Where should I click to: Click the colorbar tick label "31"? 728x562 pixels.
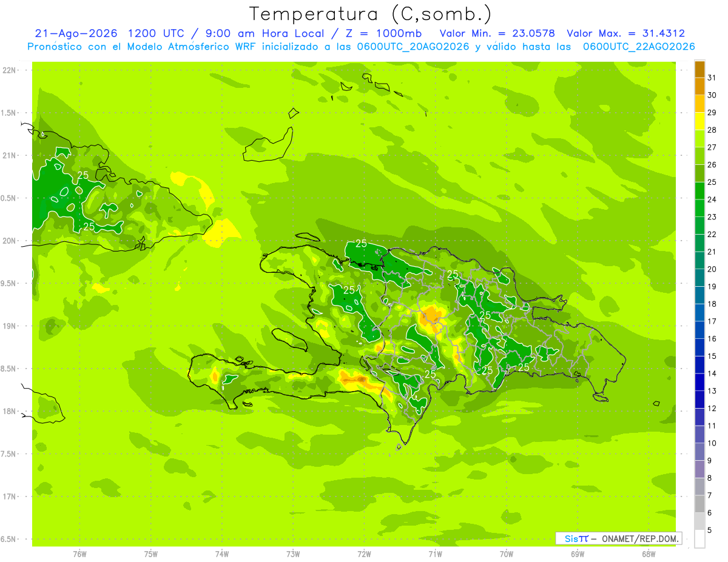(x=712, y=78)
